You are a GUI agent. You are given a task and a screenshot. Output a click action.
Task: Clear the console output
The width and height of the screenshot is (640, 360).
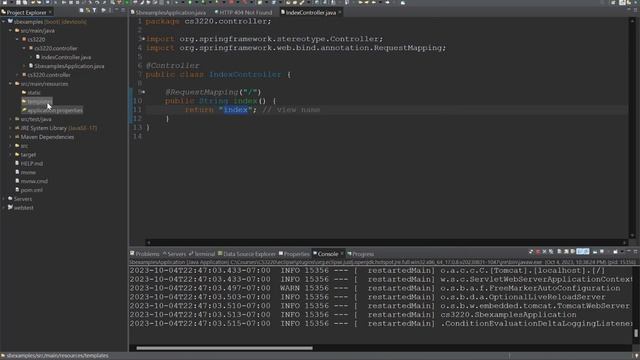559,251
